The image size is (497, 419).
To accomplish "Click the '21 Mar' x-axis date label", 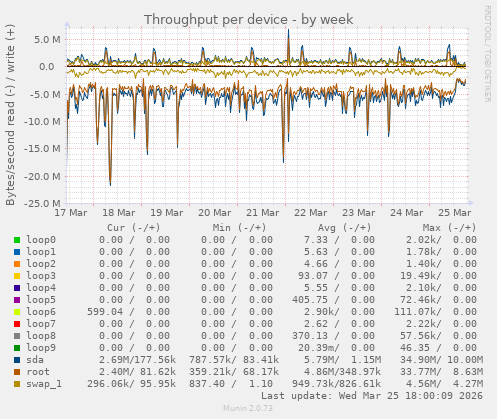I will coord(263,213).
